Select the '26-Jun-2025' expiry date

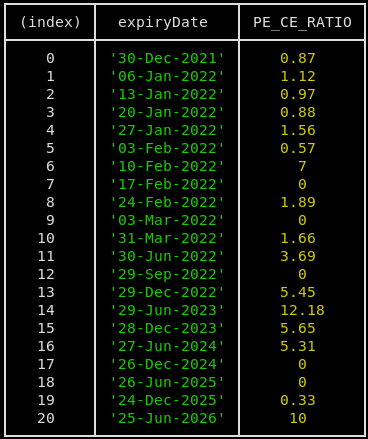coord(167,382)
